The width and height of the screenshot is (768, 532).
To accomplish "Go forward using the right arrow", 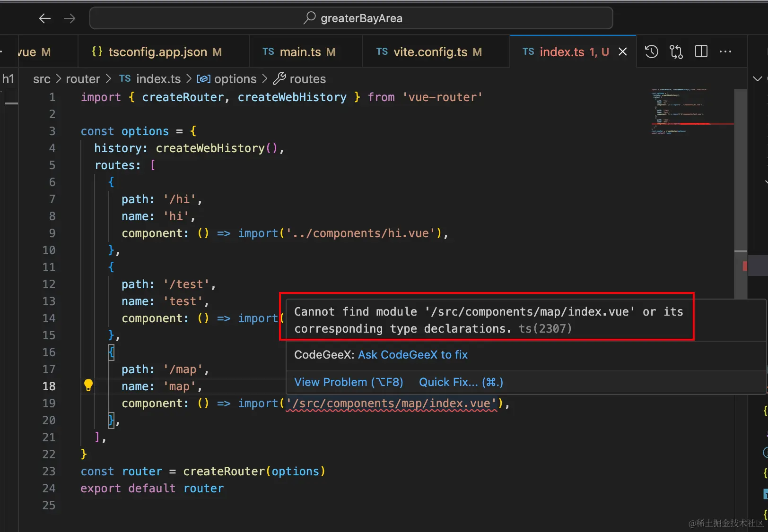I will point(70,18).
